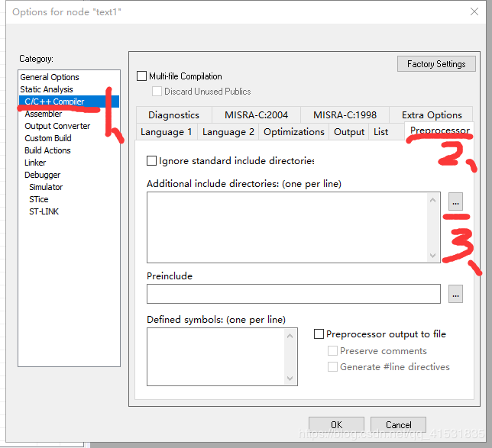Click Cancel to dismiss dialog
The image size is (492, 448).
click(x=398, y=425)
